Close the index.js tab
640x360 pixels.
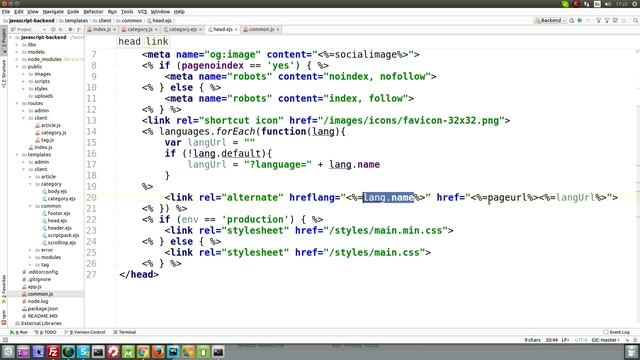click(x=114, y=29)
